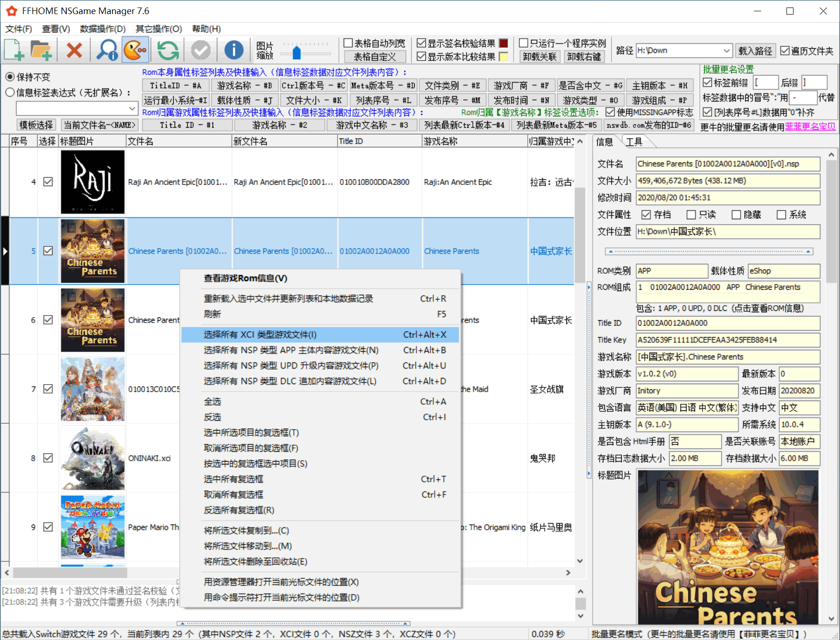Image resolution: width=840 pixels, height=640 pixels.
Task: Click the table customize button
Action: coord(375,57)
